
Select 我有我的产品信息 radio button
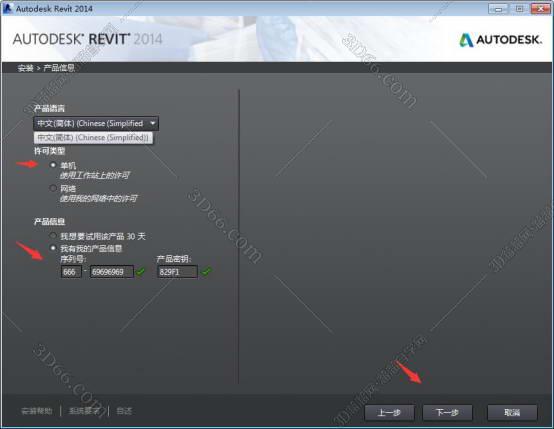(53, 248)
